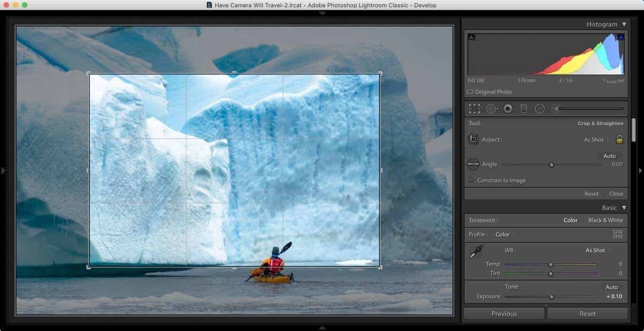The image size is (644, 331).
Task: Pick the Crop Frame tool beside Aspect
Action: (473, 139)
